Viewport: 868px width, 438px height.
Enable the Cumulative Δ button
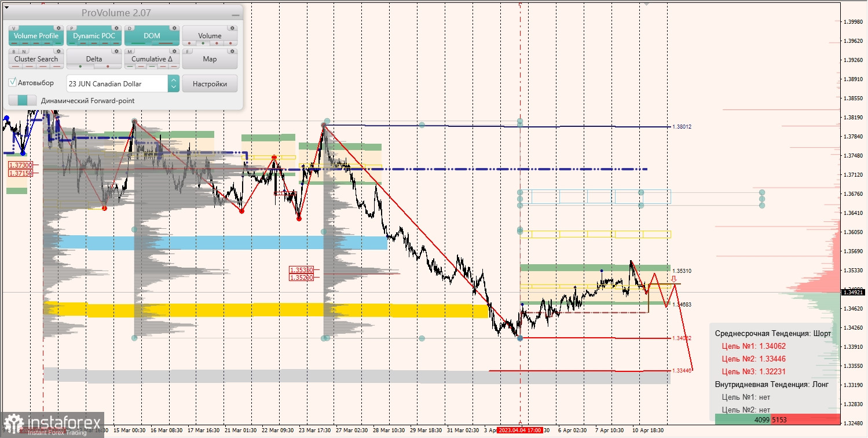152,59
